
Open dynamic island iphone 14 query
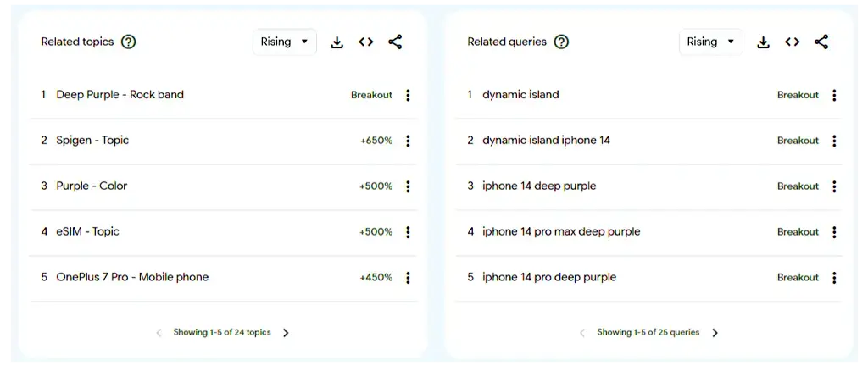(547, 141)
